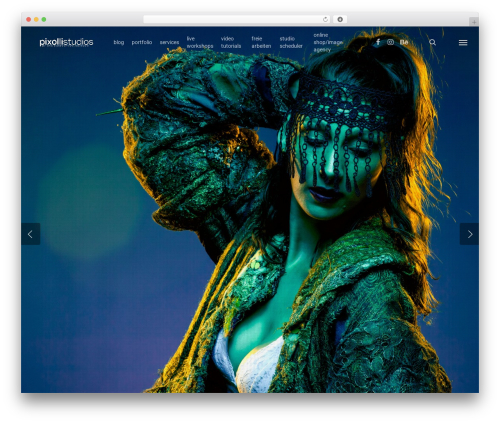Go to previous slide arrow
500x423 pixels.
pyautogui.click(x=30, y=234)
